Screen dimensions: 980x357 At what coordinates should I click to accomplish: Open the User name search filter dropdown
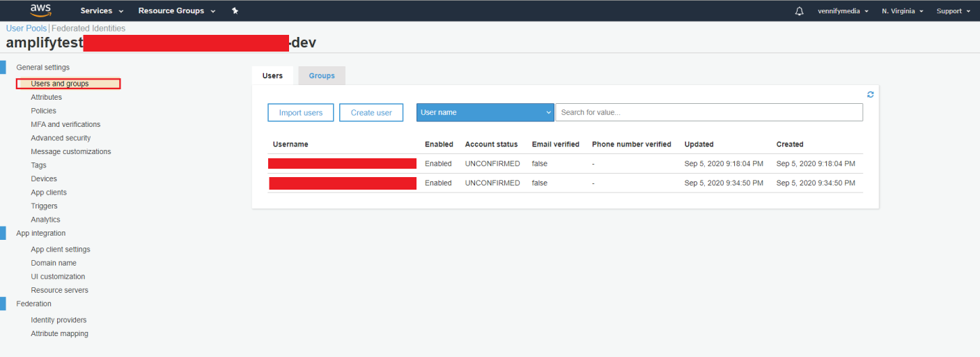coord(485,112)
